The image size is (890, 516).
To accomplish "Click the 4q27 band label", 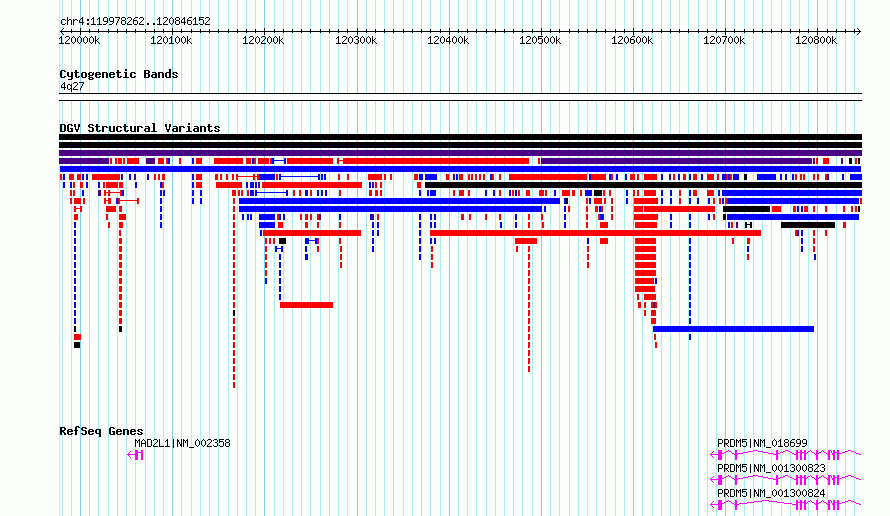I will [72, 86].
